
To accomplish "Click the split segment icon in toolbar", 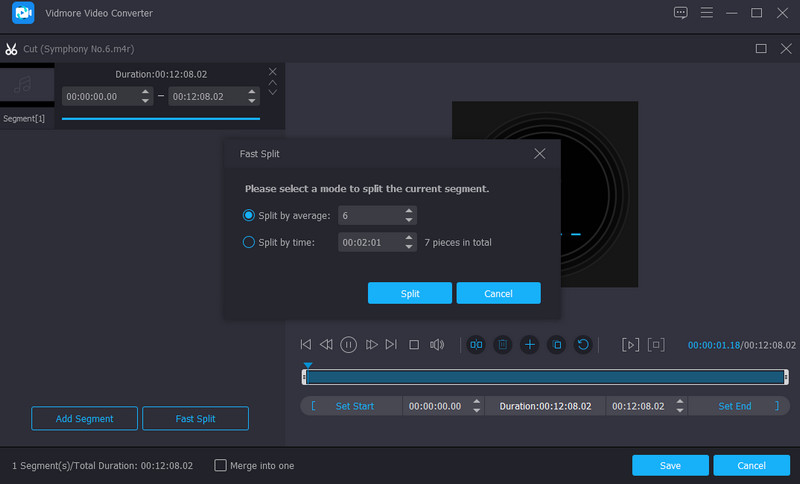I will 476,344.
